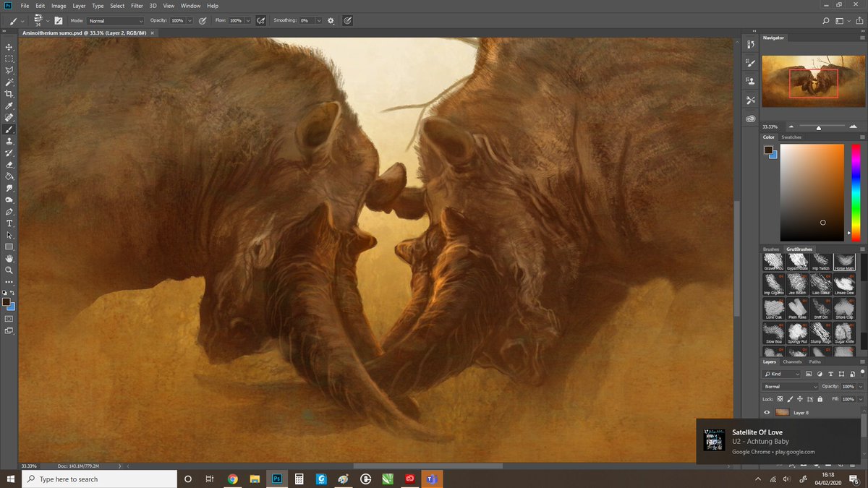Enable airbrush-style build-up
Image resolution: width=868 pixels, height=488 pixels.
[260, 21]
